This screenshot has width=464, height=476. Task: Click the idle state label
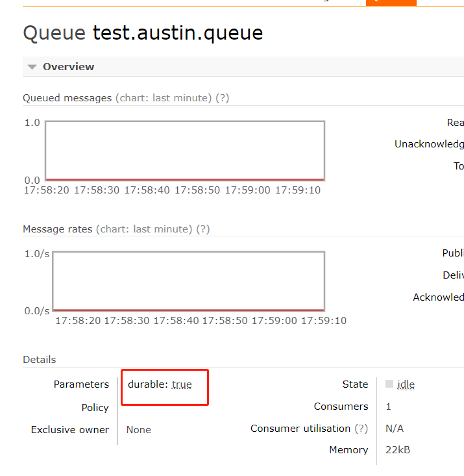(x=406, y=384)
